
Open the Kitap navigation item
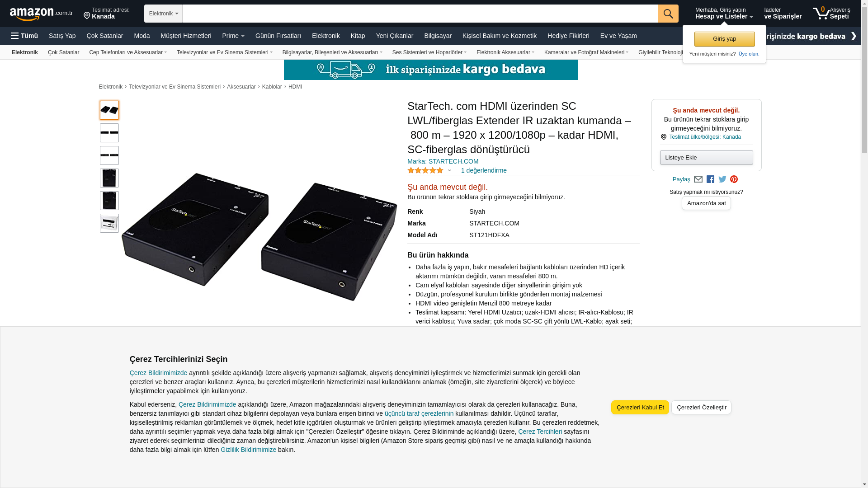click(358, 36)
